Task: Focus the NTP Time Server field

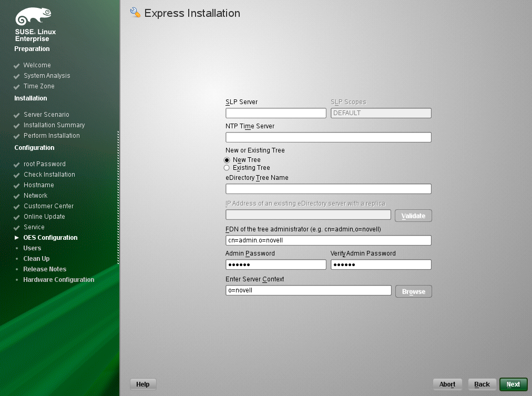Action: click(328, 137)
